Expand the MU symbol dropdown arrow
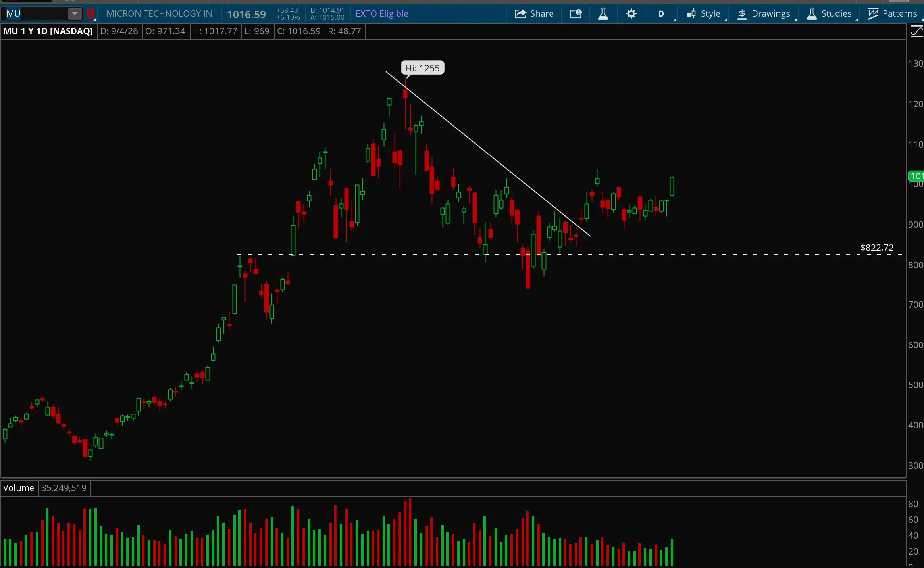This screenshot has width=924, height=568. pos(75,14)
